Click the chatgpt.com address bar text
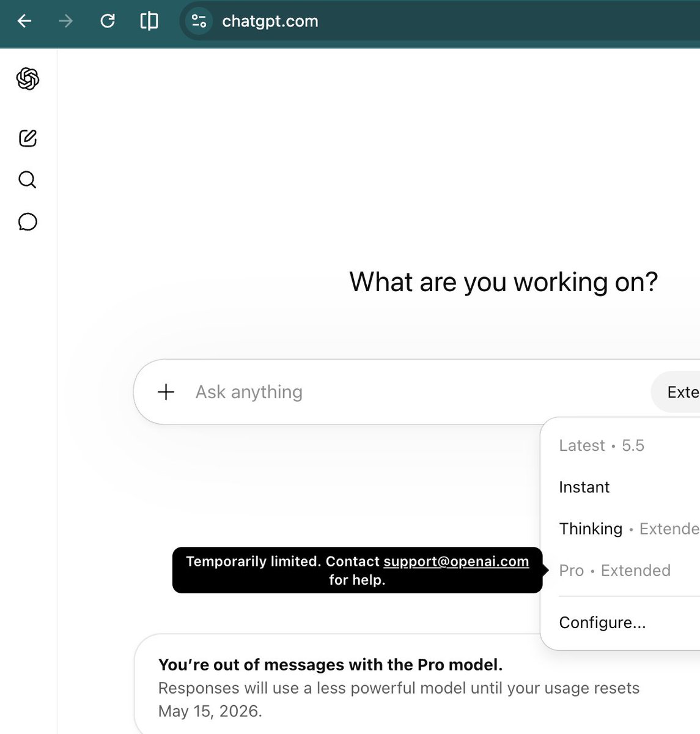This screenshot has width=700, height=734. click(x=270, y=21)
